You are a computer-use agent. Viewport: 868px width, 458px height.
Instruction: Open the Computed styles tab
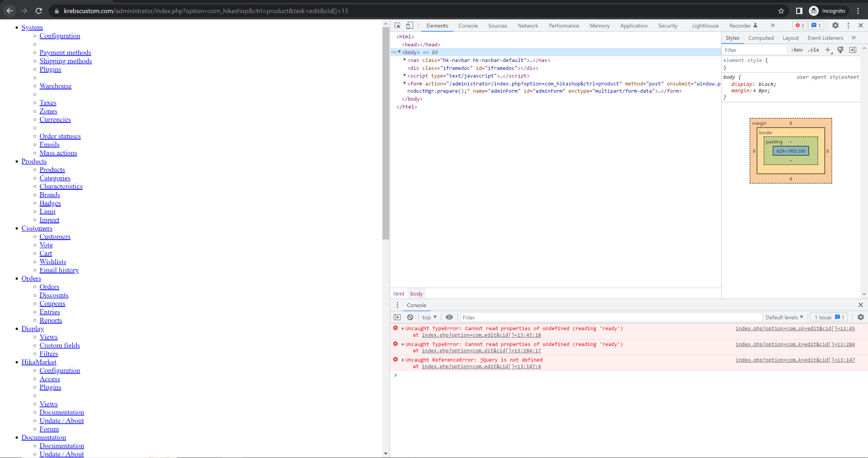tap(760, 38)
